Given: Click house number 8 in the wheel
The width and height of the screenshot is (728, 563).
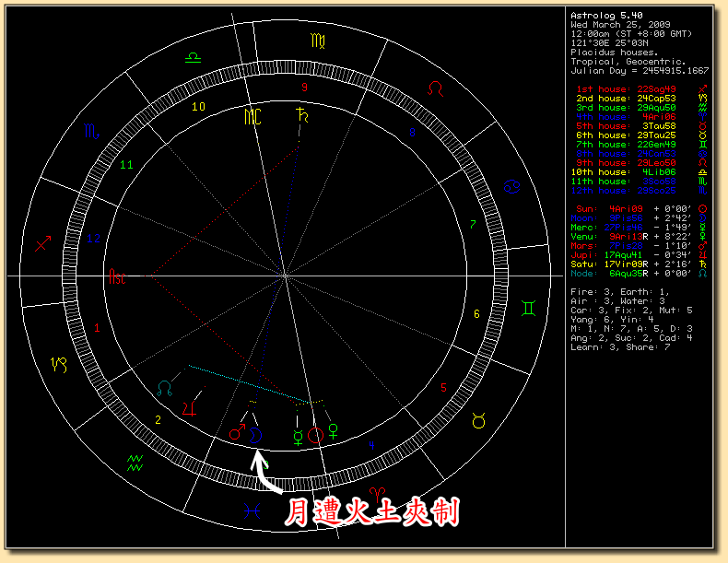Looking at the screenshot, I should 412,133.
